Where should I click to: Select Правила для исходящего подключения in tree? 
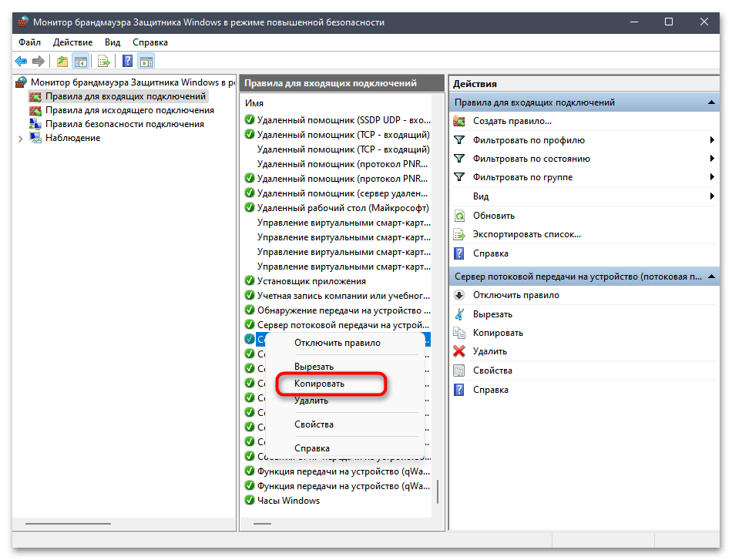[x=129, y=110]
